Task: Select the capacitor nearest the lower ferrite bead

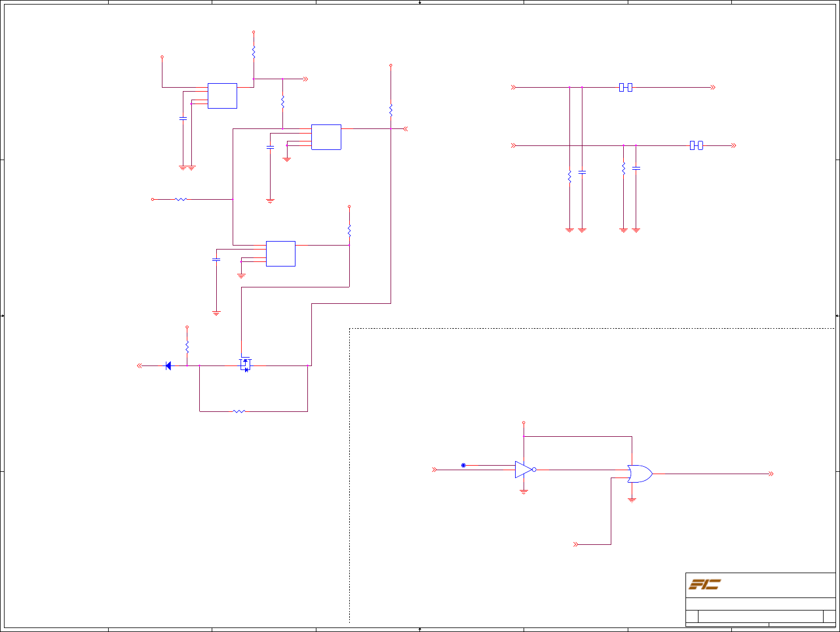Action: [636, 168]
